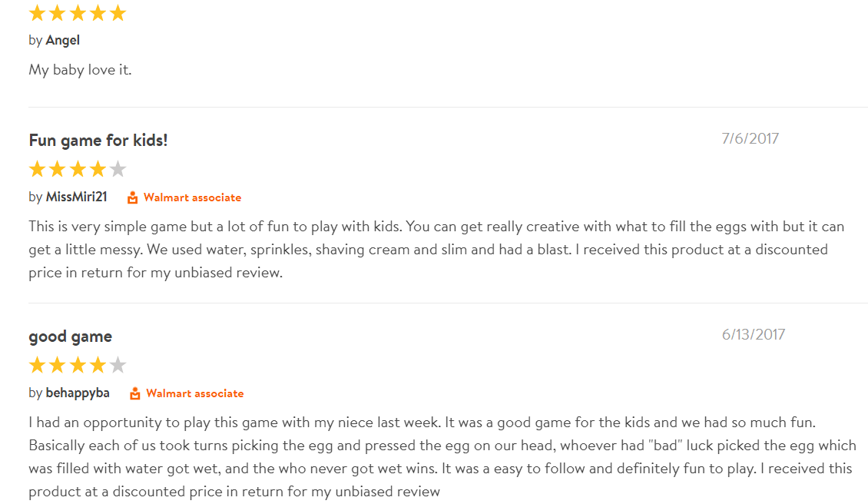Click the Walmart associate label next to MissMiri21
This screenshot has width=868, height=504.
pos(193,197)
